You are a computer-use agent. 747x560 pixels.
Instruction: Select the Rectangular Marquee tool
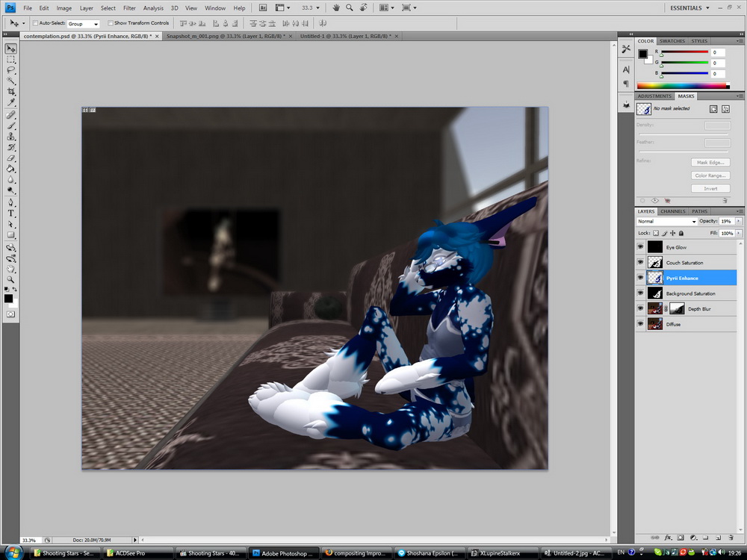[x=11, y=60]
